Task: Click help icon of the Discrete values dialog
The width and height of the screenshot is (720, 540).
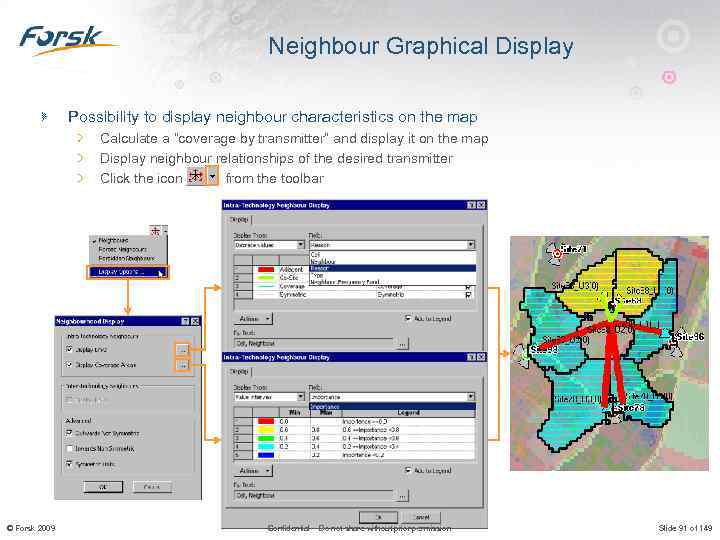Action: click(x=472, y=205)
